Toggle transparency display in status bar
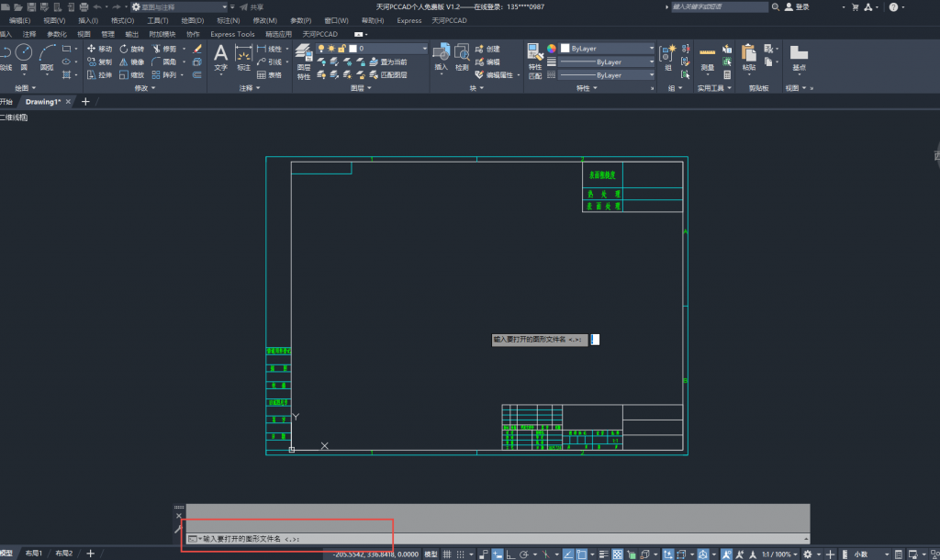 (618, 554)
